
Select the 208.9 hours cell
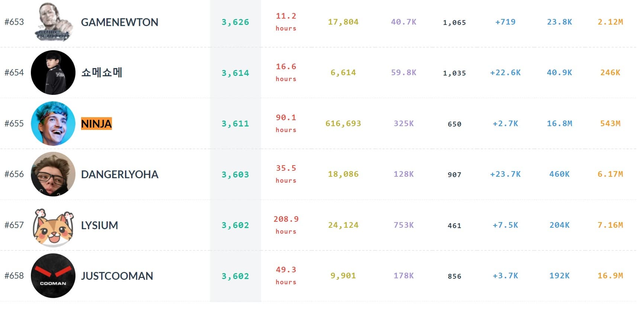(286, 225)
